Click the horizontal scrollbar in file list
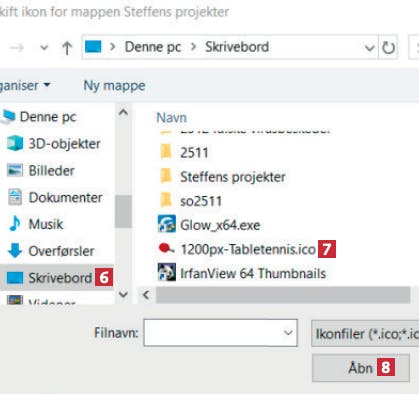 [x=283, y=295]
